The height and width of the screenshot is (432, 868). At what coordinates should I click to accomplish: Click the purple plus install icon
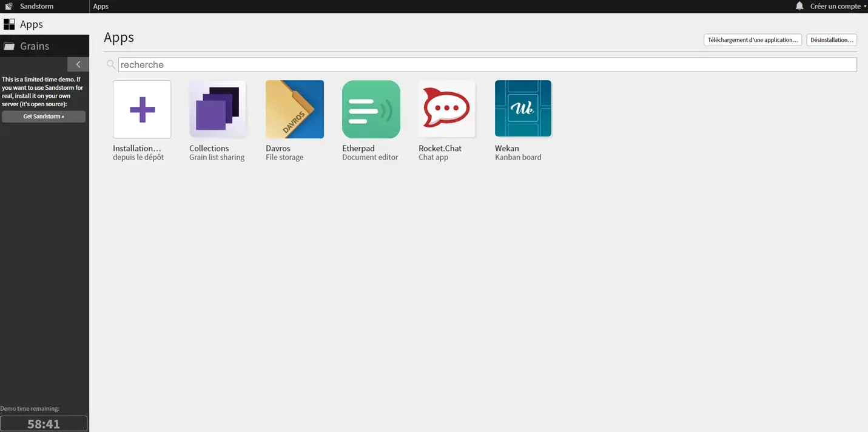tap(142, 109)
